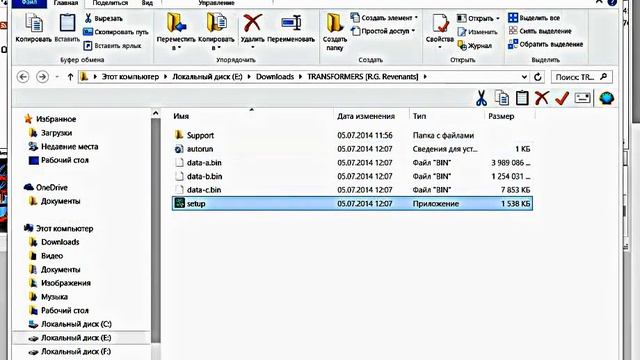The height and width of the screenshot is (360, 640).
Task: Click Этот компьютер in the address bar
Action: pyautogui.click(x=130, y=77)
